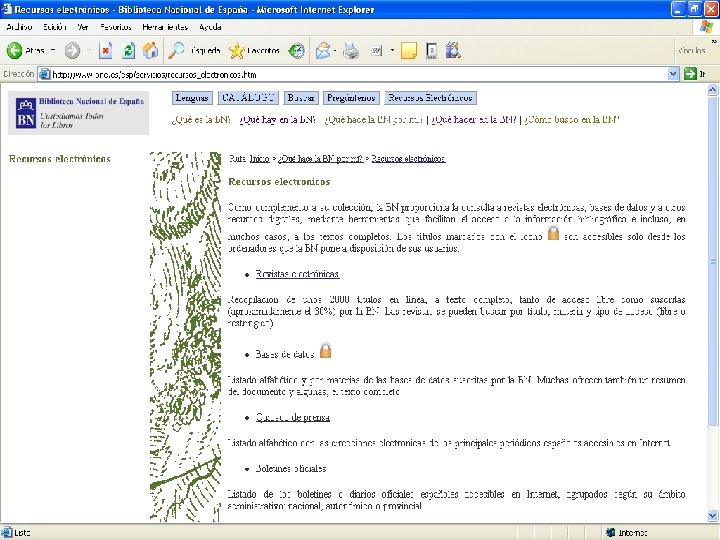Image resolution: width=720 pixels, height=540 pixels.
Task: Click Bases de datos list item
Action: [x=285, y=354]
